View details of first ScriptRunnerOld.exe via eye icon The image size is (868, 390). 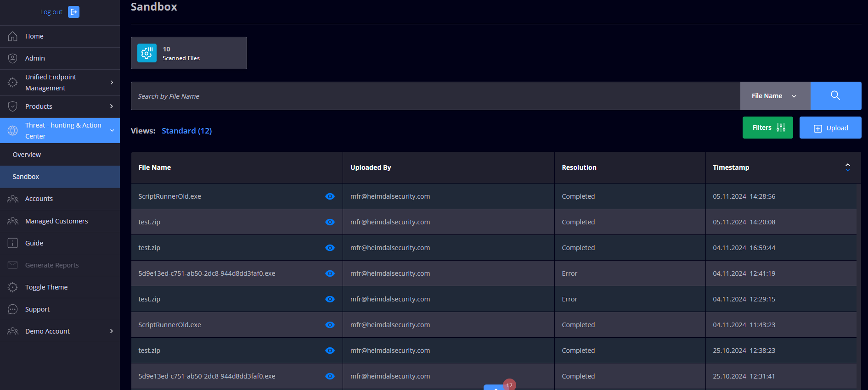[x=330, y=196]
